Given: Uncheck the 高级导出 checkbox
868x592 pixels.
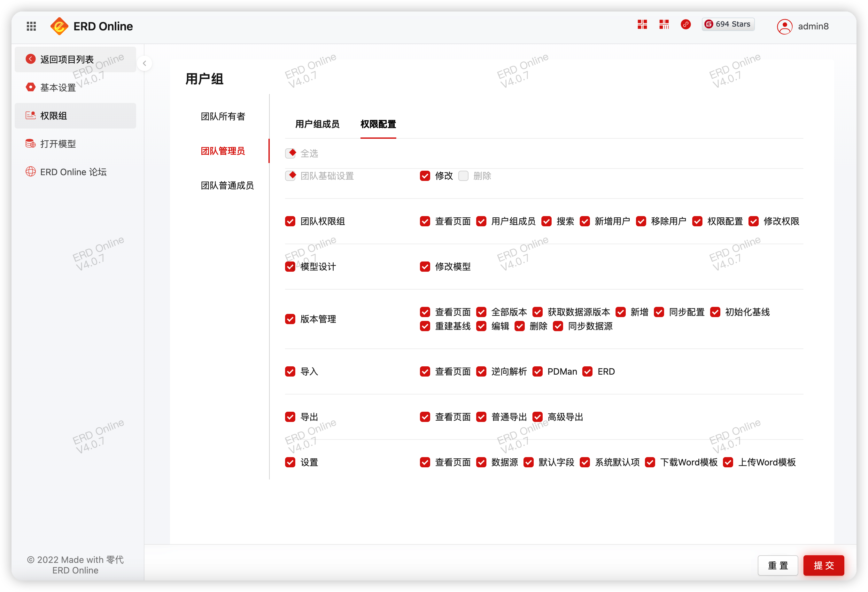Looking at the screenshot, I should pos(538,417).
